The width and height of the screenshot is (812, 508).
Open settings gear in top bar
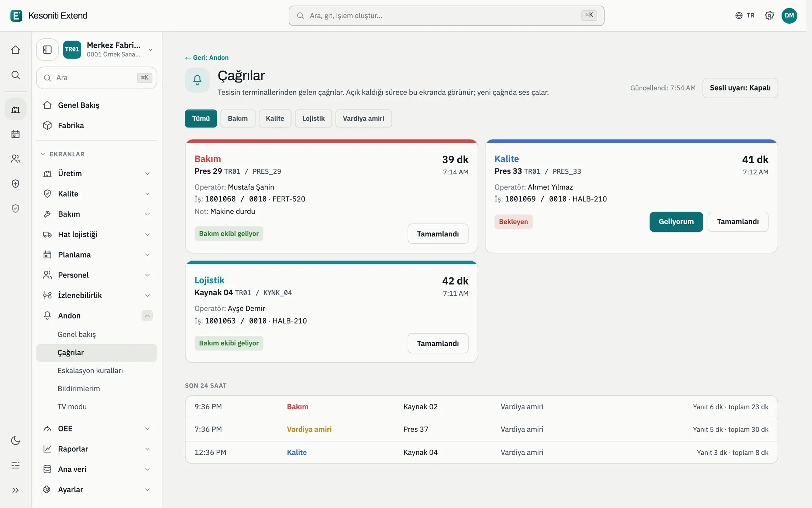coord(769,16)
